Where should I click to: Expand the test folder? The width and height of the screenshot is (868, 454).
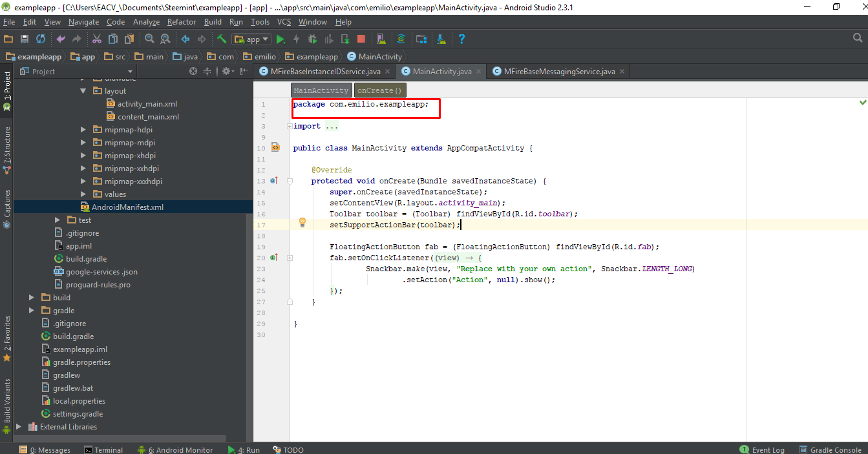[58, 220]
